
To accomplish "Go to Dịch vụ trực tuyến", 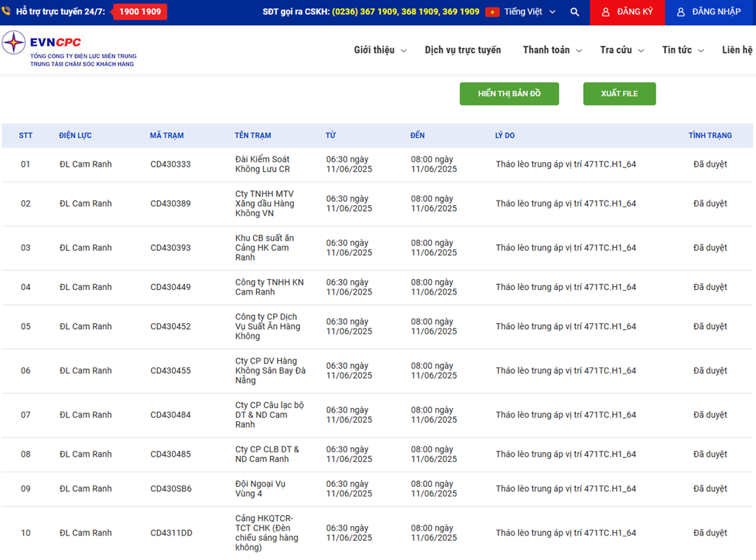I will click(463, 50).
